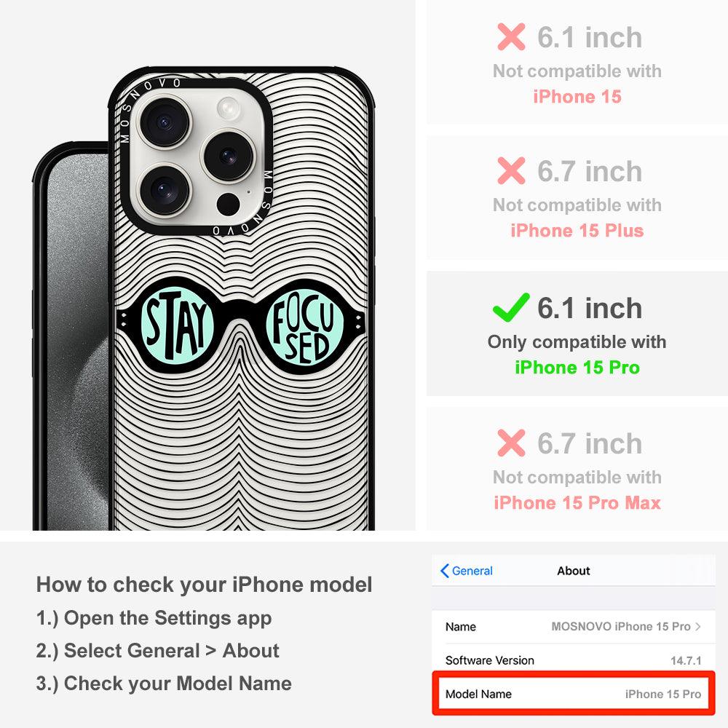Open the Software Version row
Screen dimensions: 728x728
click(574, 660)
